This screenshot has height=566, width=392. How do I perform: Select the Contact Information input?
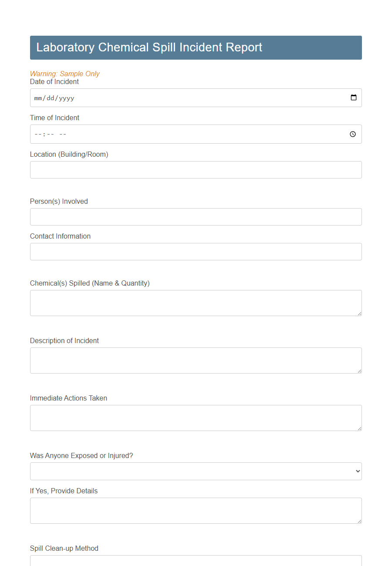pyautogui.click(x=196, y=252)
